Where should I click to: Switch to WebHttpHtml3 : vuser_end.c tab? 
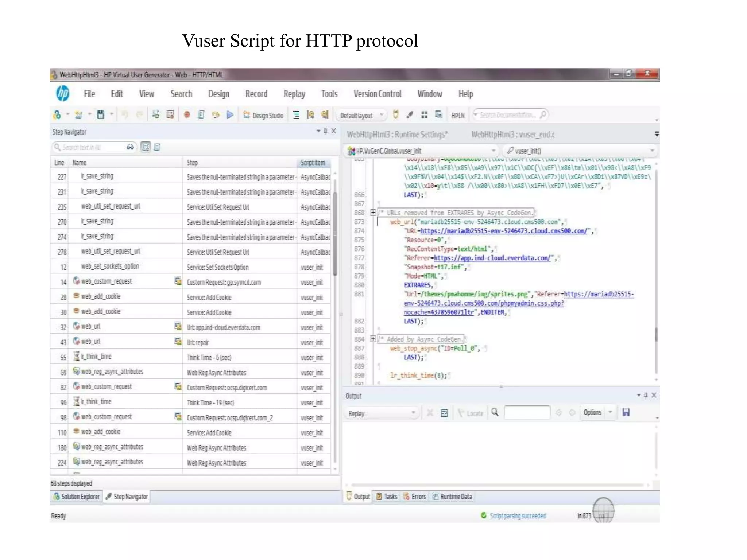coord(513,135)
